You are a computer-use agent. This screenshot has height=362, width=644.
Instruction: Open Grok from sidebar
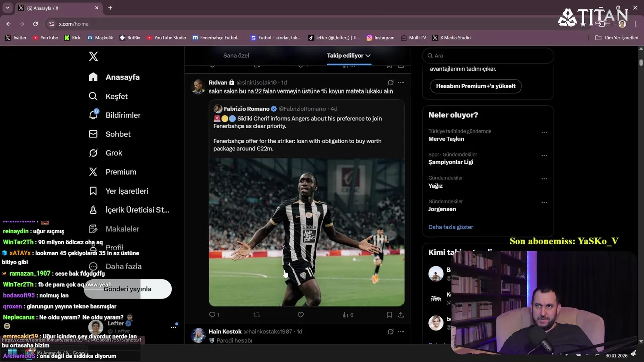tap(105, 153)
